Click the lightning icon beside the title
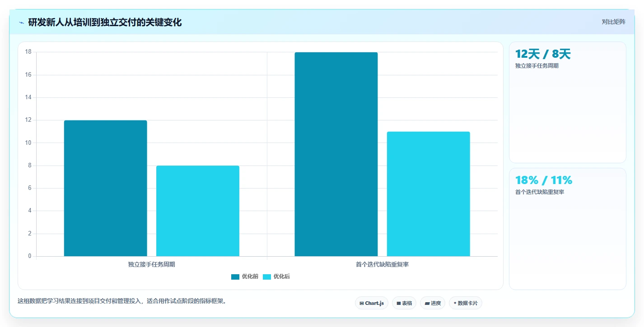The image size is (644, 327). pyautogui.click(x=21, y=23)
